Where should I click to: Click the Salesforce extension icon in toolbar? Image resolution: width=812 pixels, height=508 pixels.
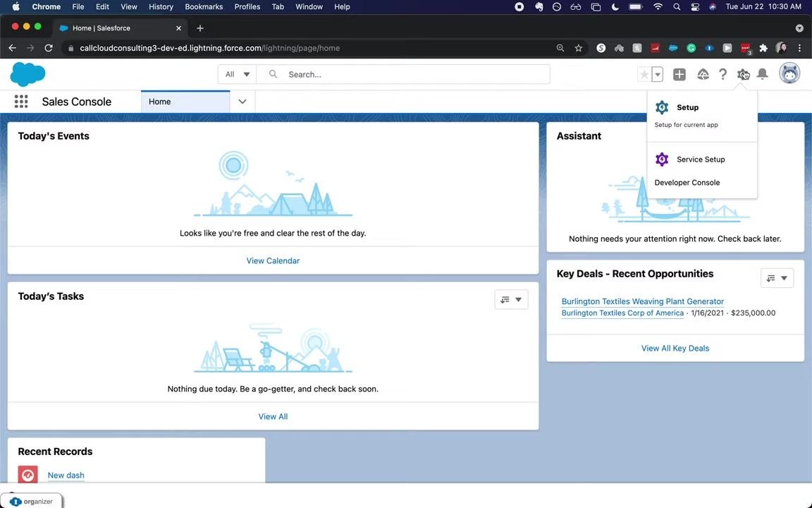(673, 48)
